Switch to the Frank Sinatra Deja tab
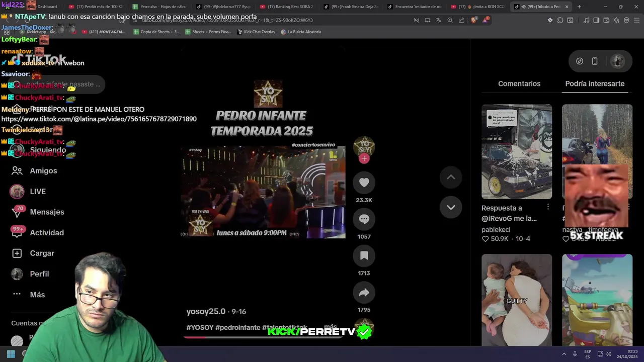644x362 pixels. click(351, 7)
